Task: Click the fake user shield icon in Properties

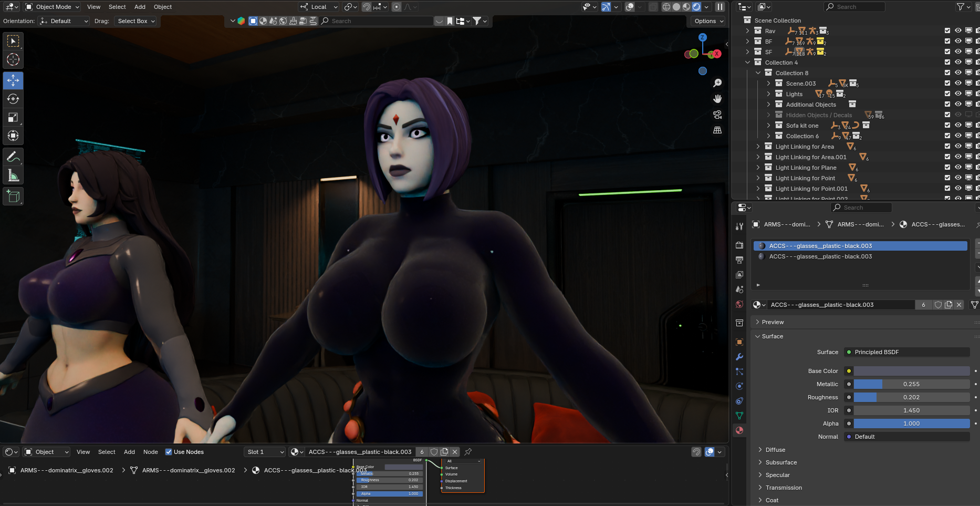Action: tap(938, 305)
